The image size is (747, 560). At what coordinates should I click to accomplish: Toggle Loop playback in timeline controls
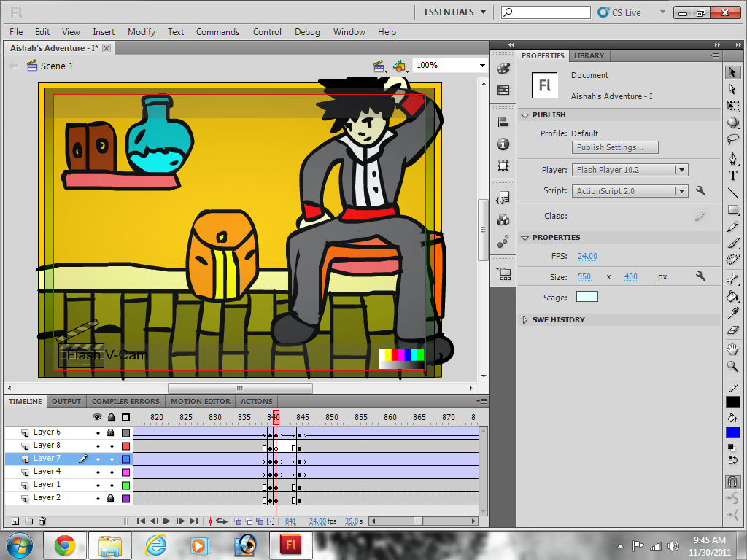pyautogui.click(x=222, y=521)
